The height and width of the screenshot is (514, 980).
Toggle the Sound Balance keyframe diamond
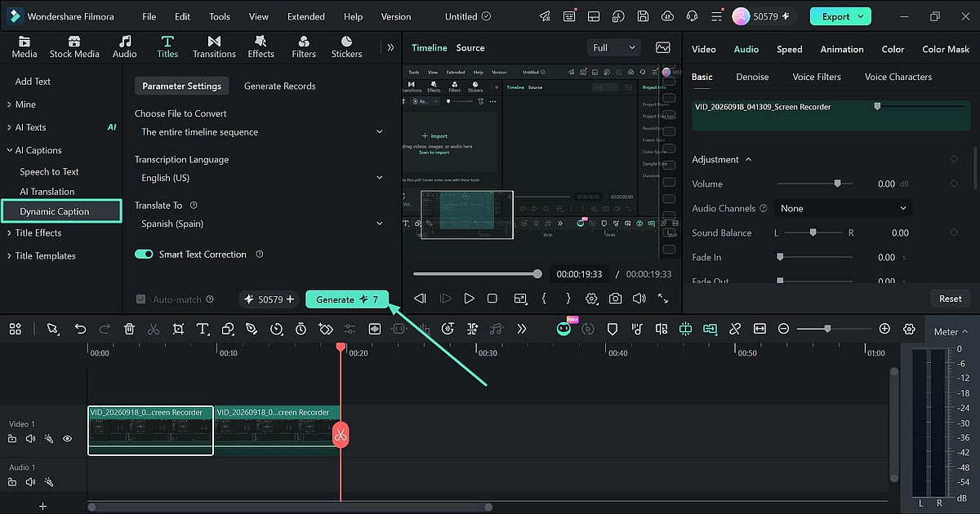954,233
